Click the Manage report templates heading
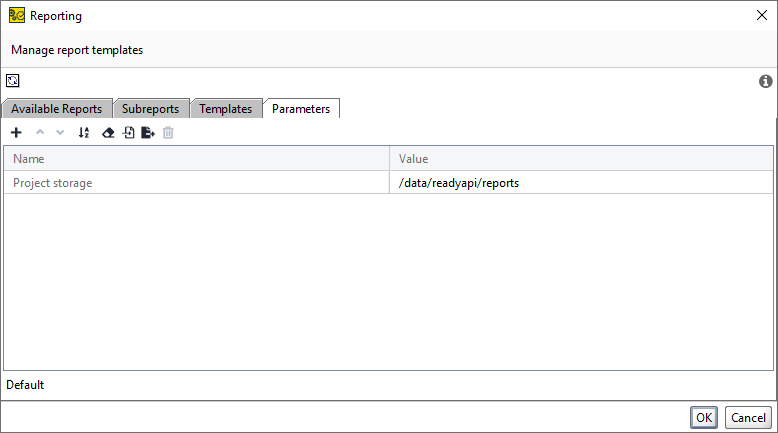This screenshot has width=778, height=433. (77, 50)
